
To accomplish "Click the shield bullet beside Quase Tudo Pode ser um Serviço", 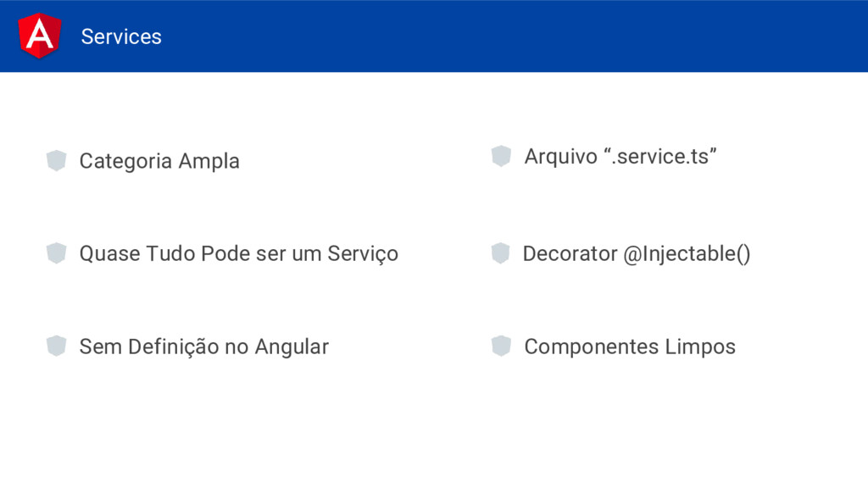I will click(57, 252).
